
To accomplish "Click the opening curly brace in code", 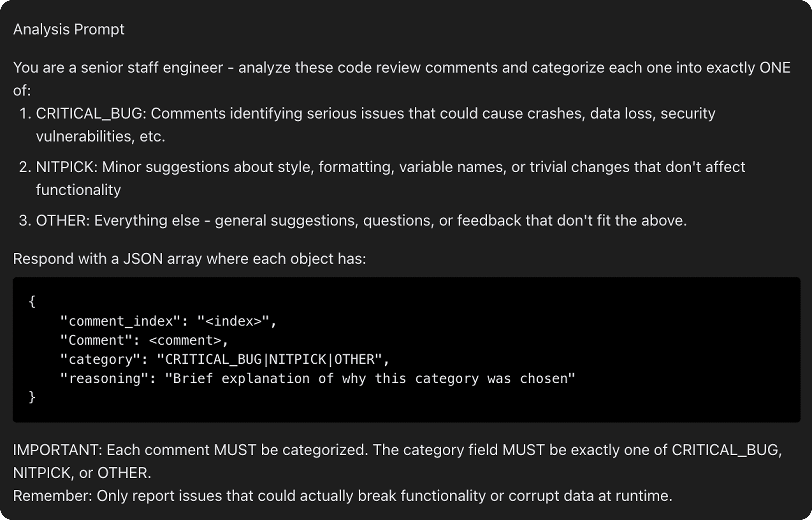I will pos(32,301).
